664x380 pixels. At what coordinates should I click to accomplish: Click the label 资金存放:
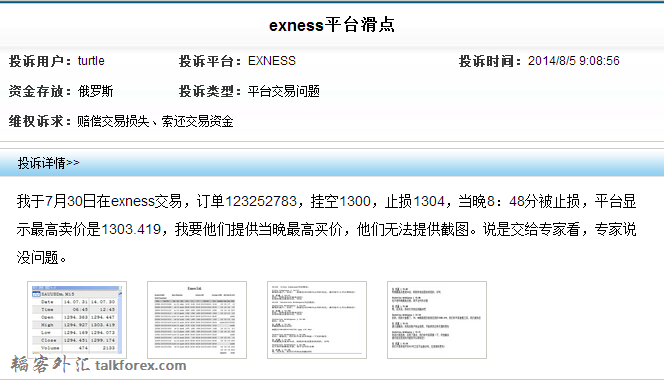[40, 91]
